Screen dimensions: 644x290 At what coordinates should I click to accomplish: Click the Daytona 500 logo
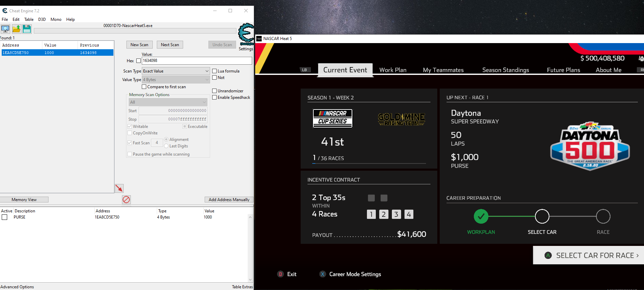(590, 146)
